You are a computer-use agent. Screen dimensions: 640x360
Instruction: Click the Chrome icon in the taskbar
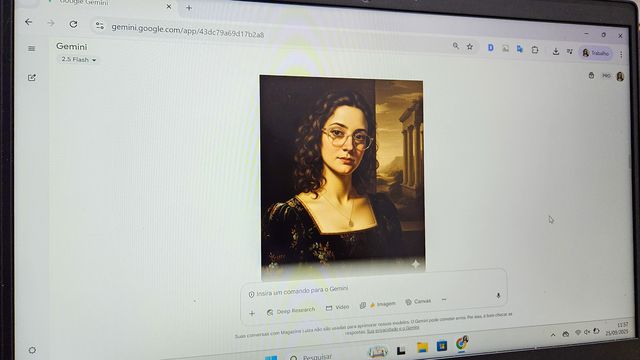pyautogui.click(x=462, y=343)
